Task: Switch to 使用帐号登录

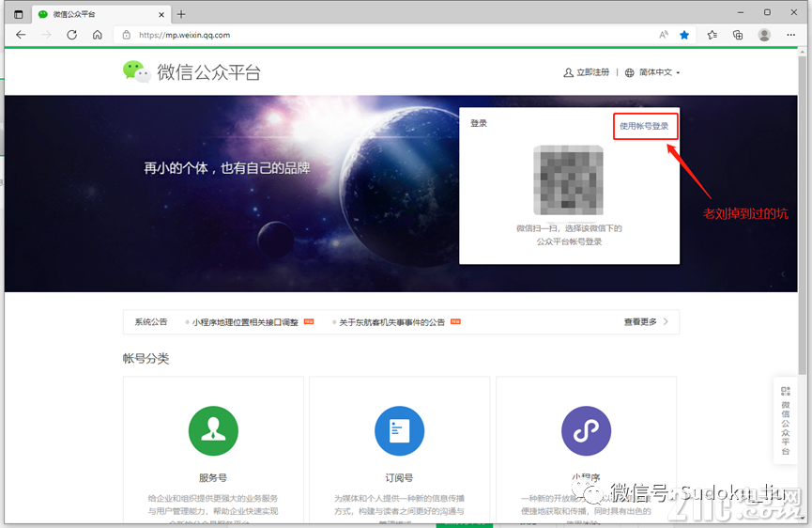Action: click(x=644, y=126)
